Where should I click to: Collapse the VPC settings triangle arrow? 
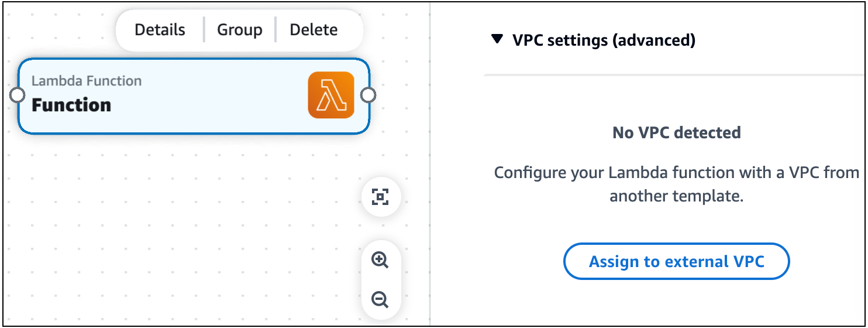coord(497,39)
